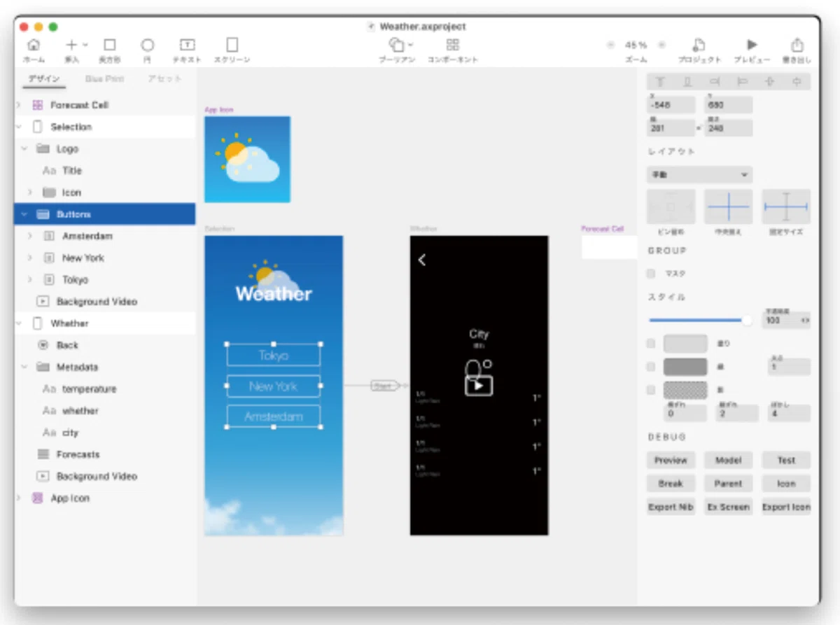Click the pin constraints layout icon
840x625 pixels.
671,206
